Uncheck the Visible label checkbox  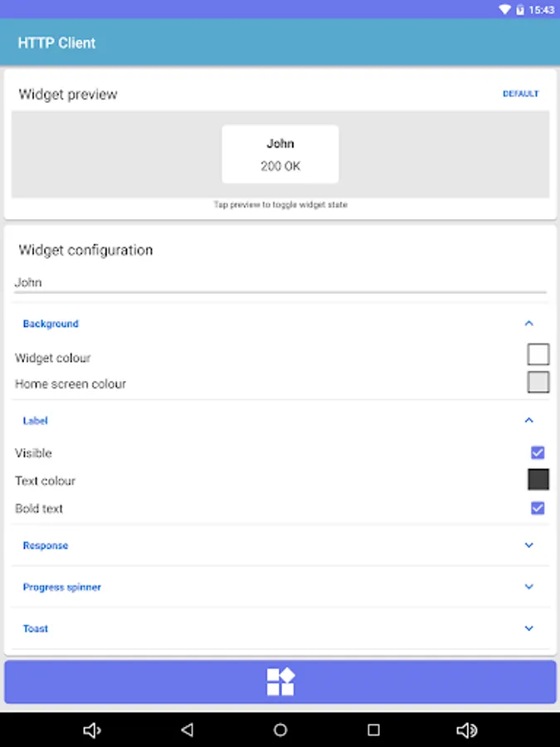coord(538,452)
